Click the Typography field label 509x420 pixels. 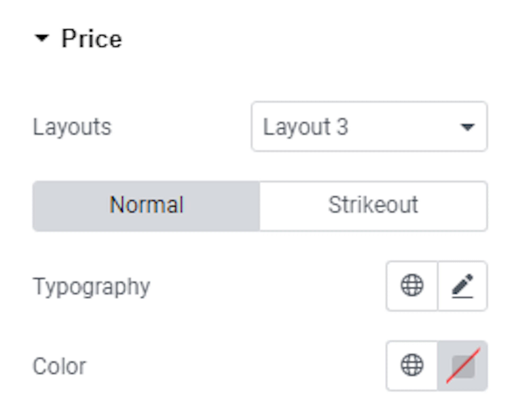91,287
